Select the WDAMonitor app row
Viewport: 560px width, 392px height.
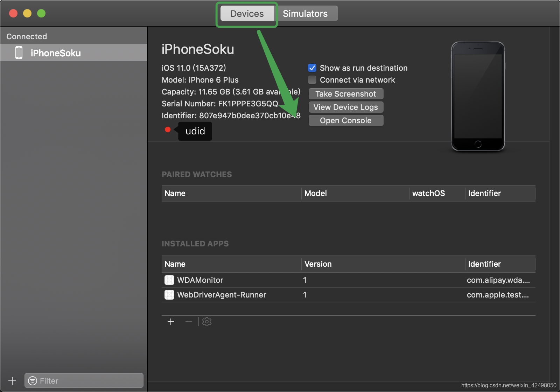tap(349, 280)
